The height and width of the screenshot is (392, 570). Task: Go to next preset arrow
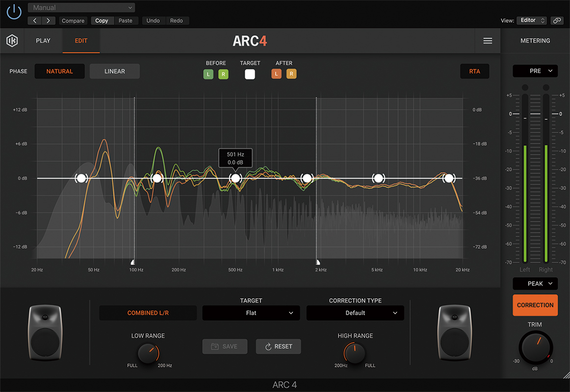click(x=49, y=21)
